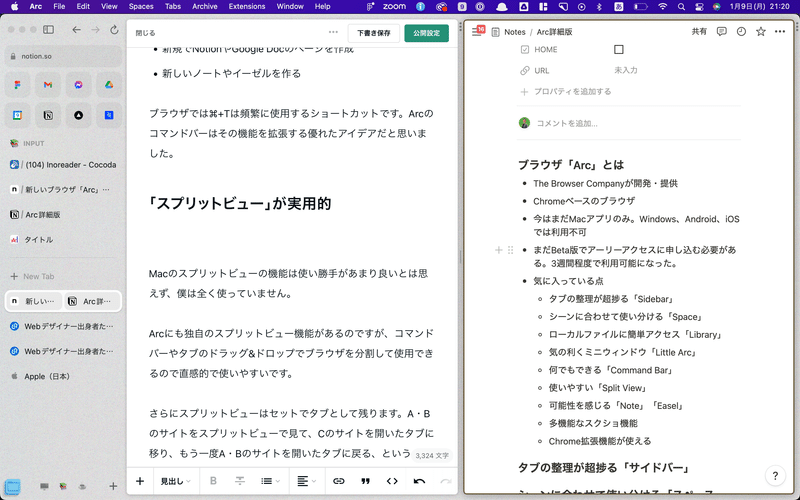
Task: Open Notion comments panel icon
Action: 721,32
